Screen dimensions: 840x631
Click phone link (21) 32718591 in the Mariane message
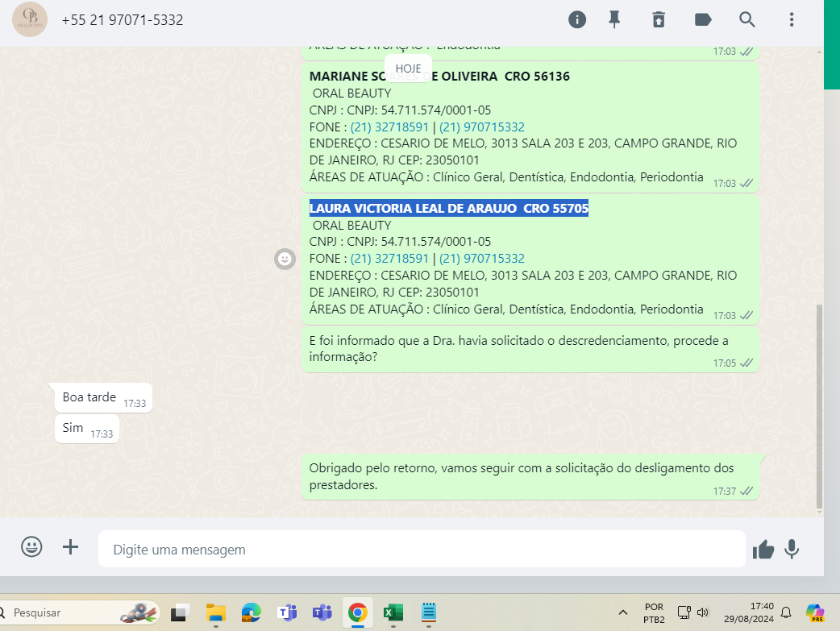click(389, 127)
